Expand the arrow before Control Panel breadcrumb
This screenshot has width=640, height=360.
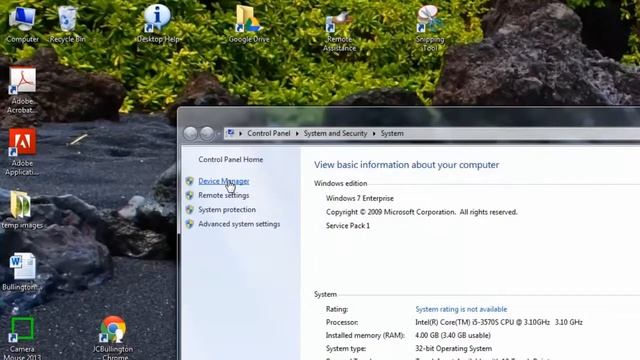pyautogui.click(x=241, y=133)
